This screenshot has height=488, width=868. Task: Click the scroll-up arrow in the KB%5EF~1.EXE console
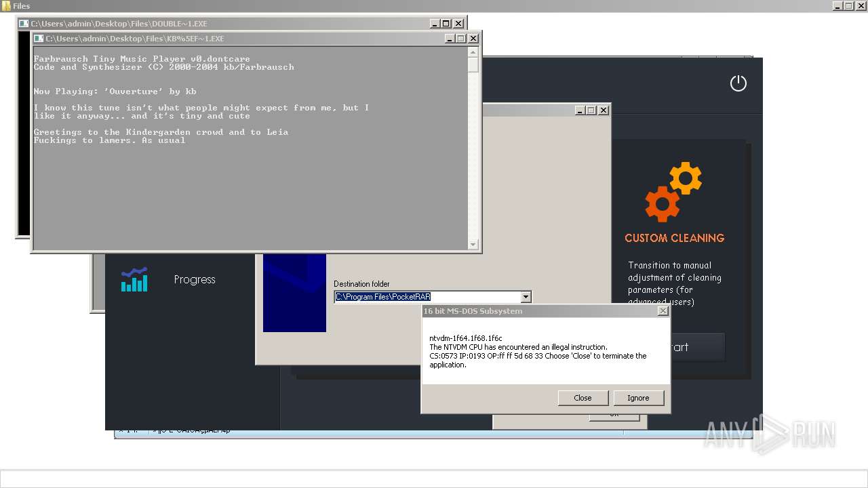click(473, 51)
